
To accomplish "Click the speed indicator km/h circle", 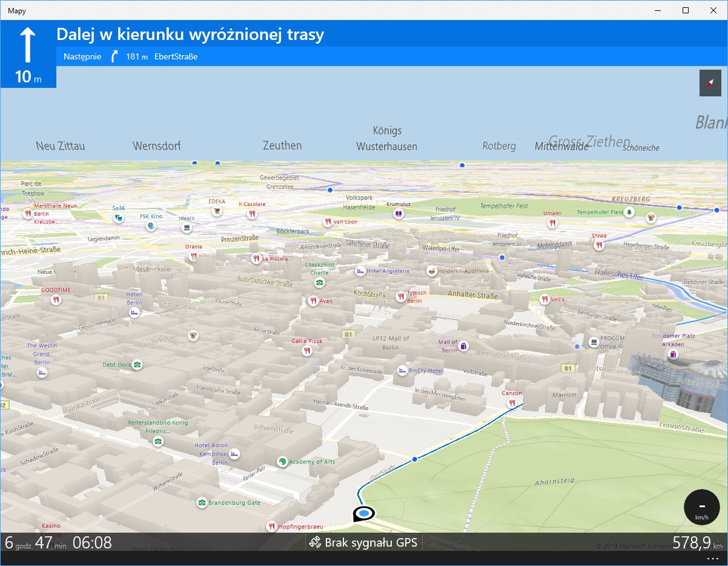I will click(x=702, y=507).
